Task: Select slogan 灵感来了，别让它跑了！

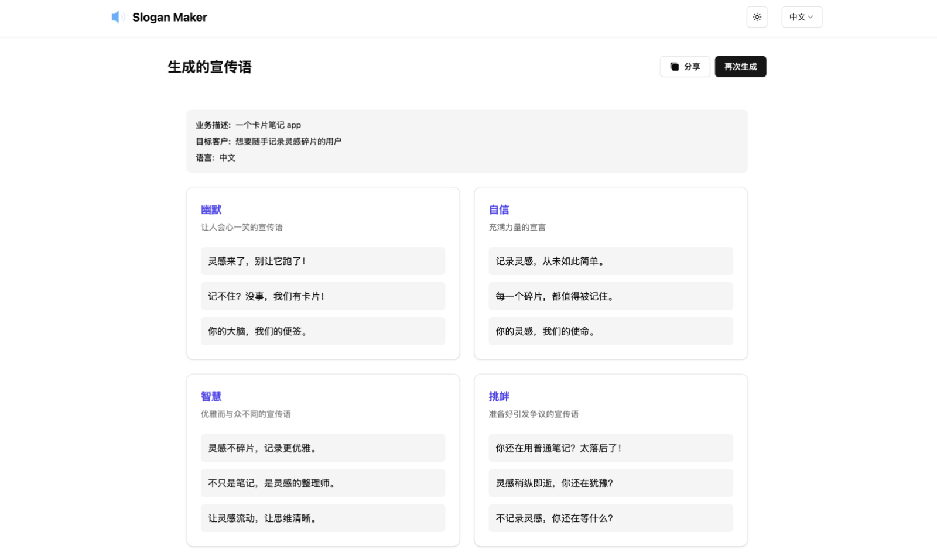Action: (323, 261)
